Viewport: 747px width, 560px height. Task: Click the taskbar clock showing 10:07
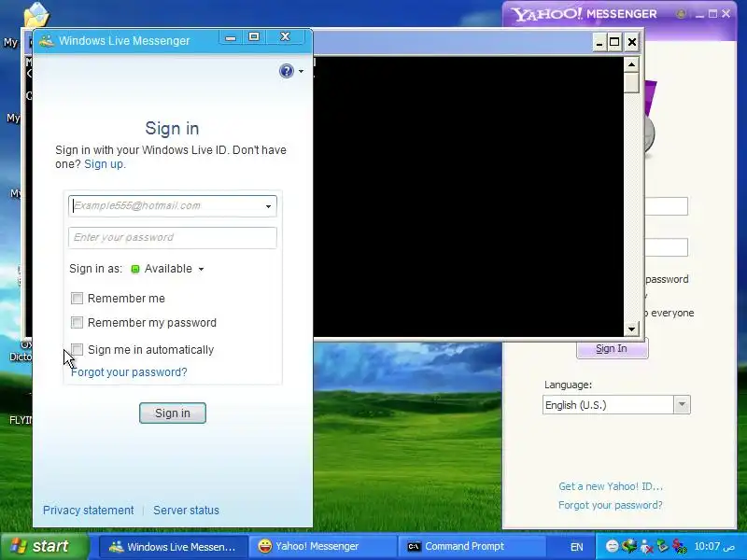(x=714, y=546)
